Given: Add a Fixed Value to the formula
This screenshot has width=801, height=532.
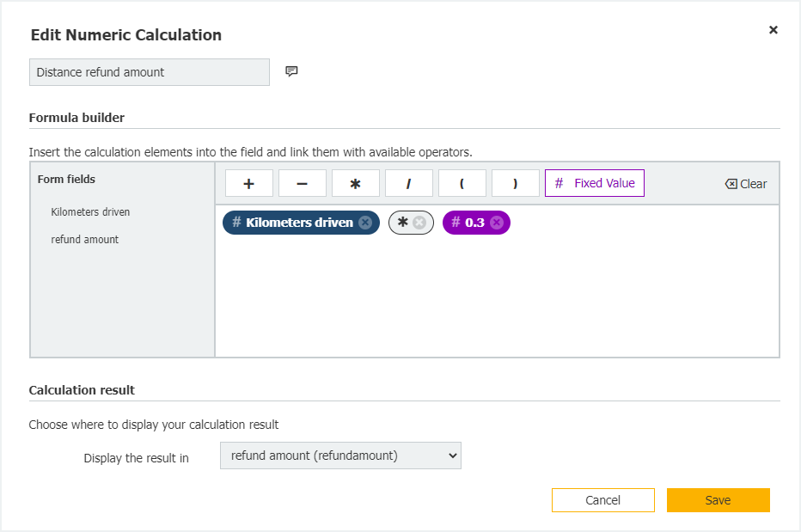Looking at the screenshot, I should pos(594,182).
